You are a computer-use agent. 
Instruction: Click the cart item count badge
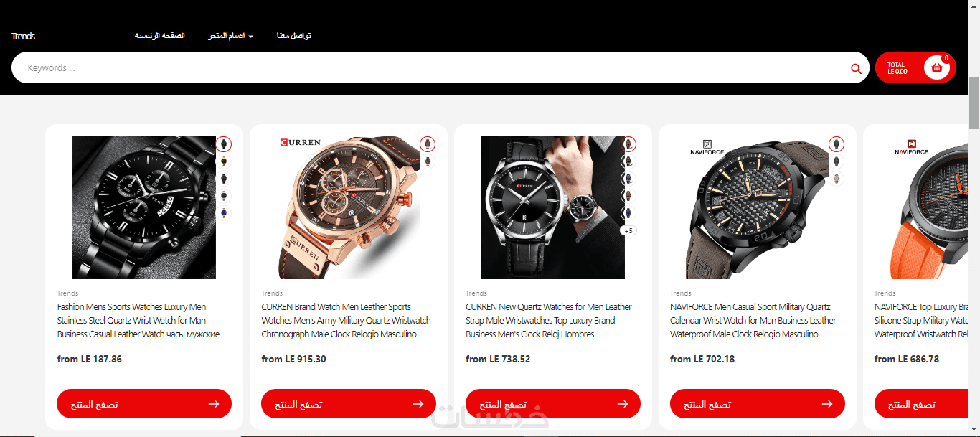946,58
